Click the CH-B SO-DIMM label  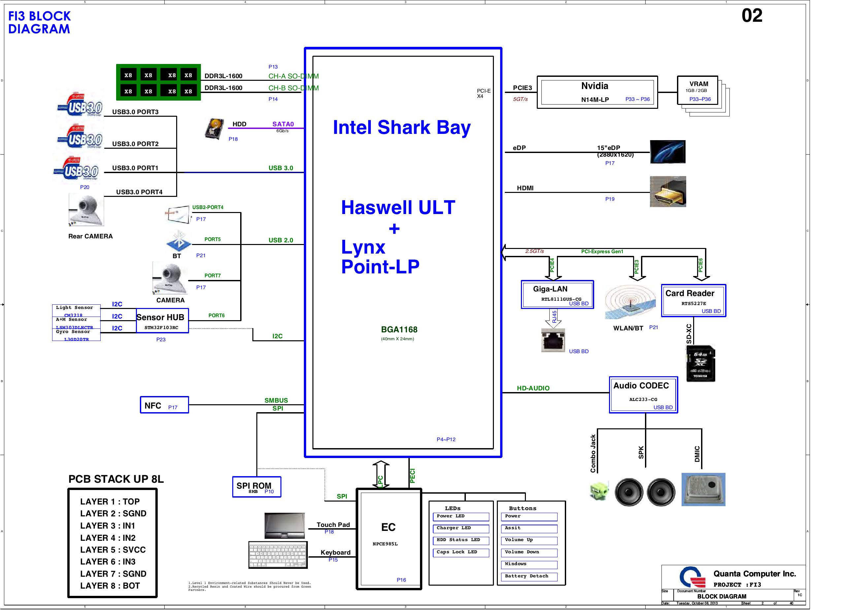tap(293, 88)
